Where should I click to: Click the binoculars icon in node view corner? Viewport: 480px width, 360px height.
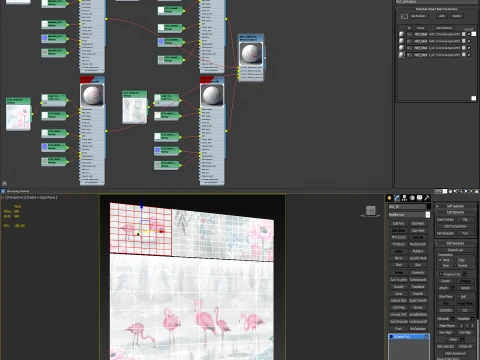pos(4,183)
